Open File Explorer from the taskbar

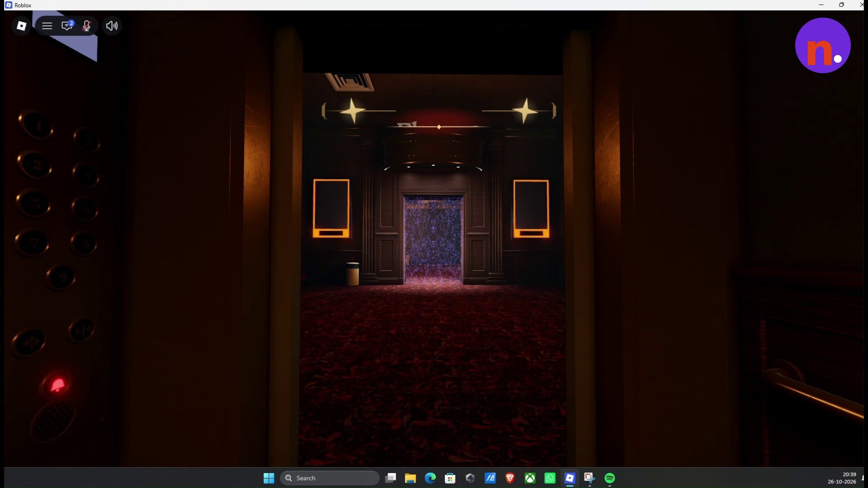tap(410, 478)
